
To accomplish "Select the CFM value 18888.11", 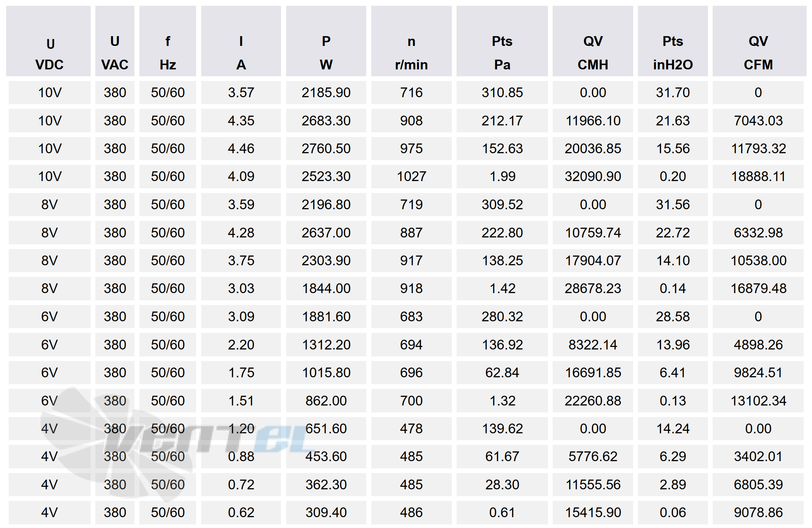I will pyautogui.click(x=758, y=176).
